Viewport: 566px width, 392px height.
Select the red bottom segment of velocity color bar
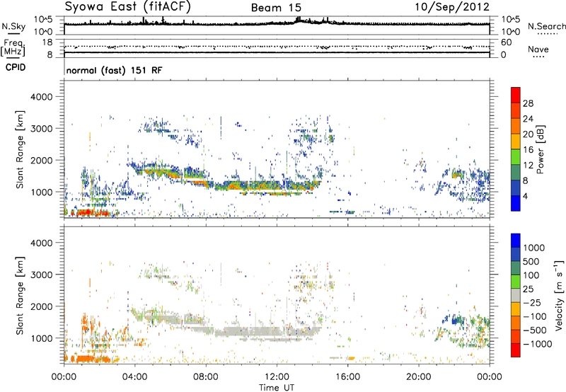tap(516, 350)
